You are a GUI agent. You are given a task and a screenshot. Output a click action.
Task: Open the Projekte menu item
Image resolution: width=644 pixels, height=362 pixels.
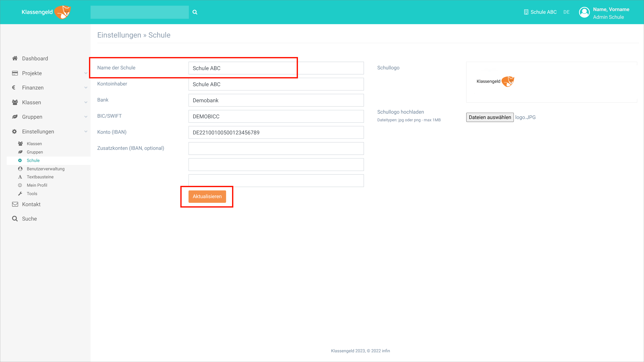tap(32, 73)
